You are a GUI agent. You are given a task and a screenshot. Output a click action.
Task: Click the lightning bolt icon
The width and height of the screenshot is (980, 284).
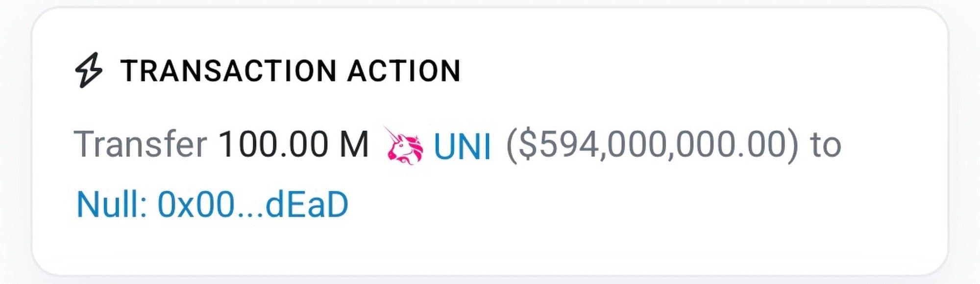89,70
